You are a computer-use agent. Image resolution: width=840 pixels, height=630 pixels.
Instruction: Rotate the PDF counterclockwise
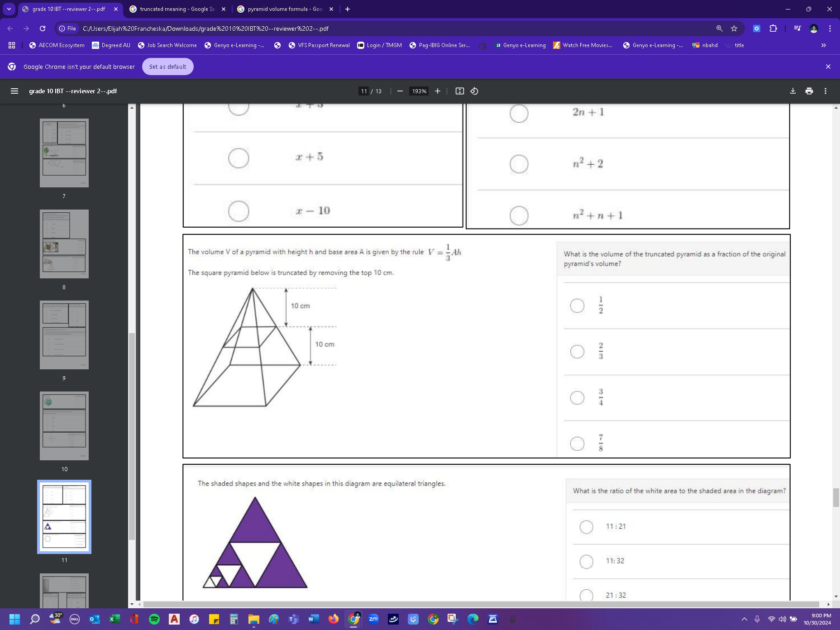[474, 91]
